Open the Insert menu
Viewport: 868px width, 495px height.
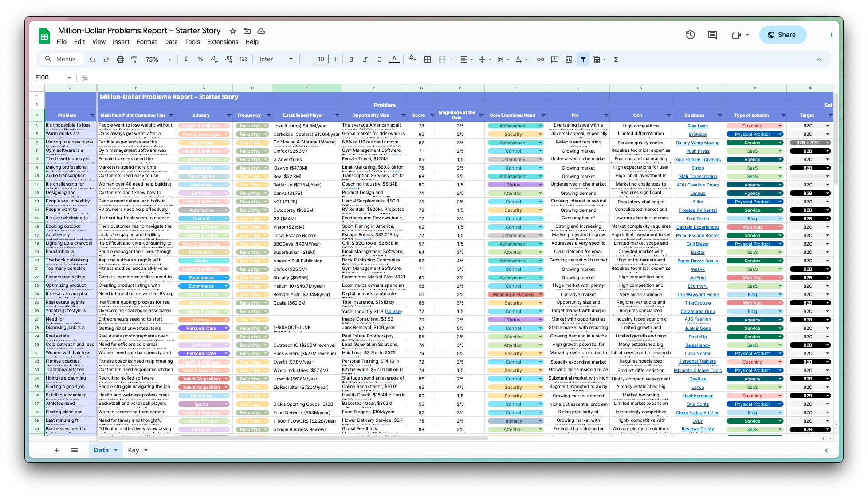point(121,42)
